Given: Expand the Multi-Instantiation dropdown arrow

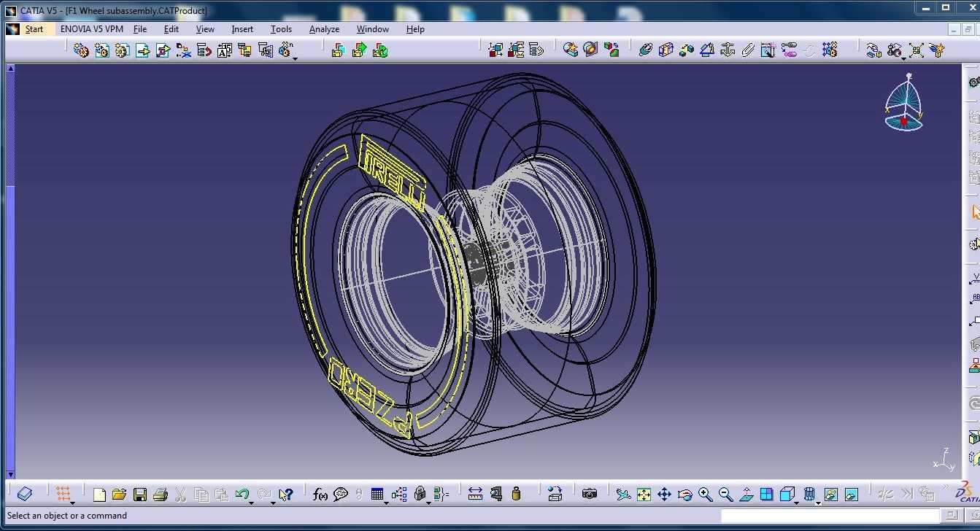Looking at the screenshot, I should tap(295, 58).
